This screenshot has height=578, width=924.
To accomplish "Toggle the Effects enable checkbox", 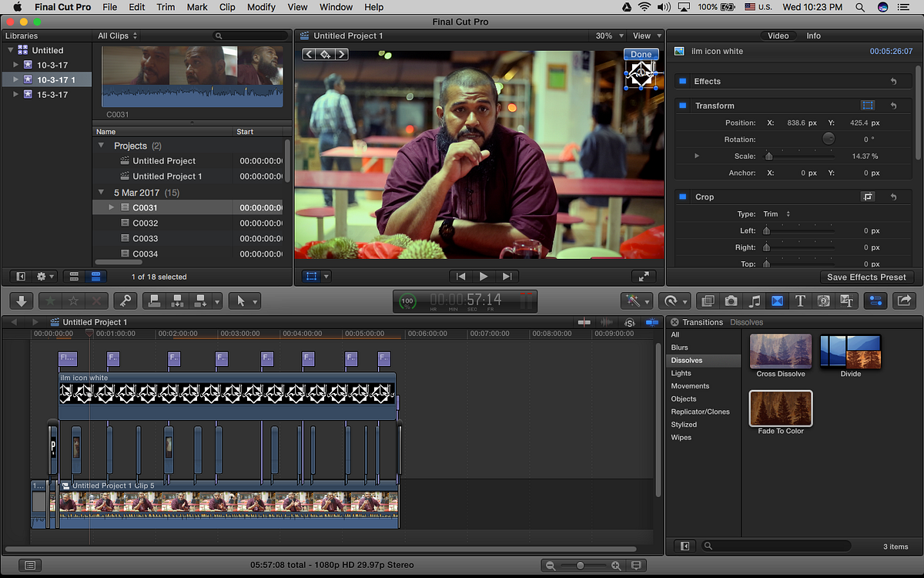I will (x=682, y=81).
